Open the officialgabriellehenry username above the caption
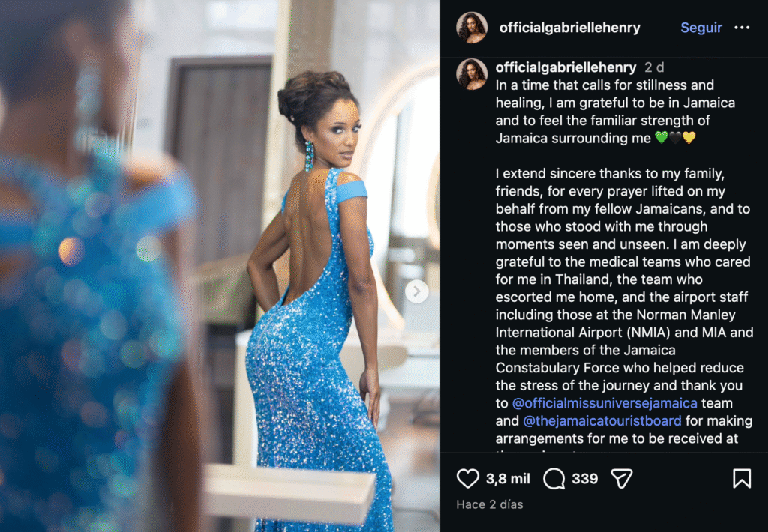The image size is (768, 532). [565, 67]
